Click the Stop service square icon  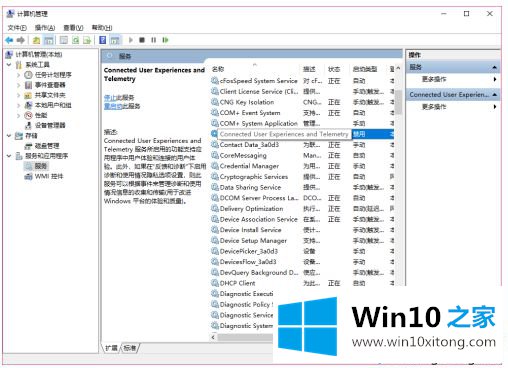(142, 40)
